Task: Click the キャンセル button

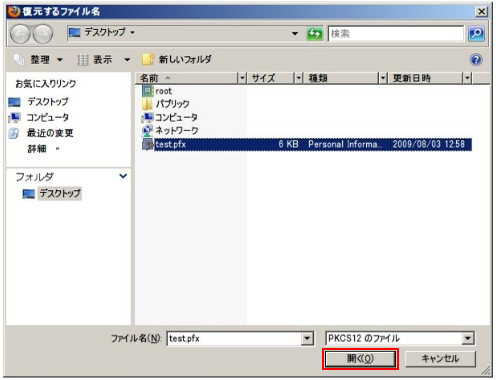Action: [x=440, y=359]
